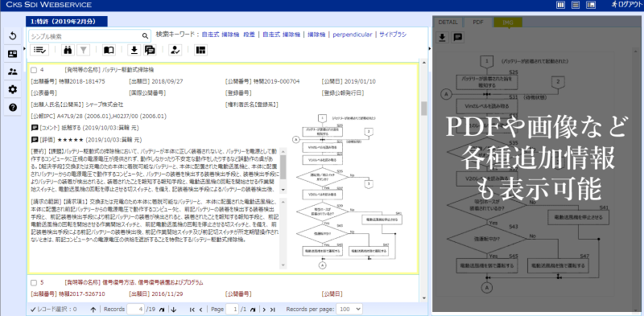Screen dimensions: 644x316
Task: Select the 1:特許（2019年2月分） tab
Action: pyautogui.click(x=67, y=22)
